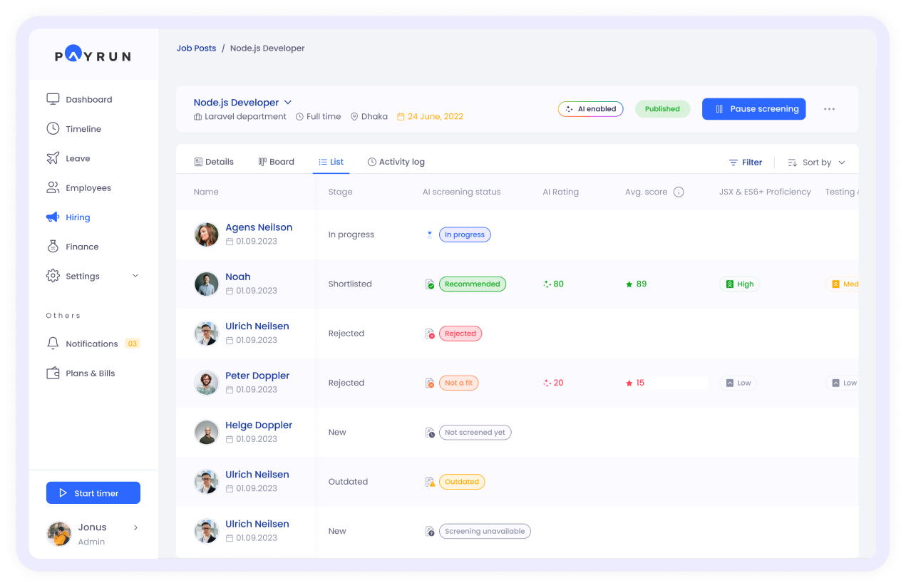Switch to the Activity log tab

(396, 162)
